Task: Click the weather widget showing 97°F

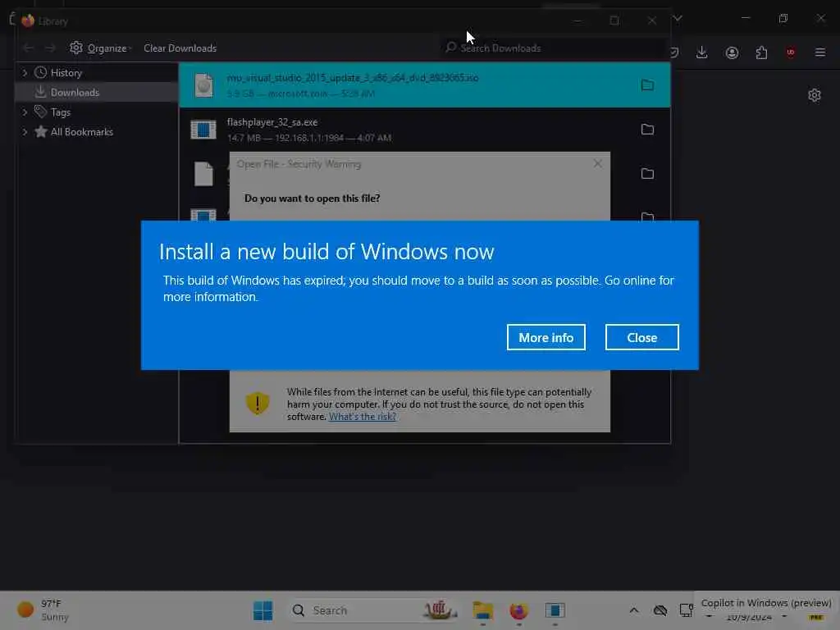Action: pos(43,610)
